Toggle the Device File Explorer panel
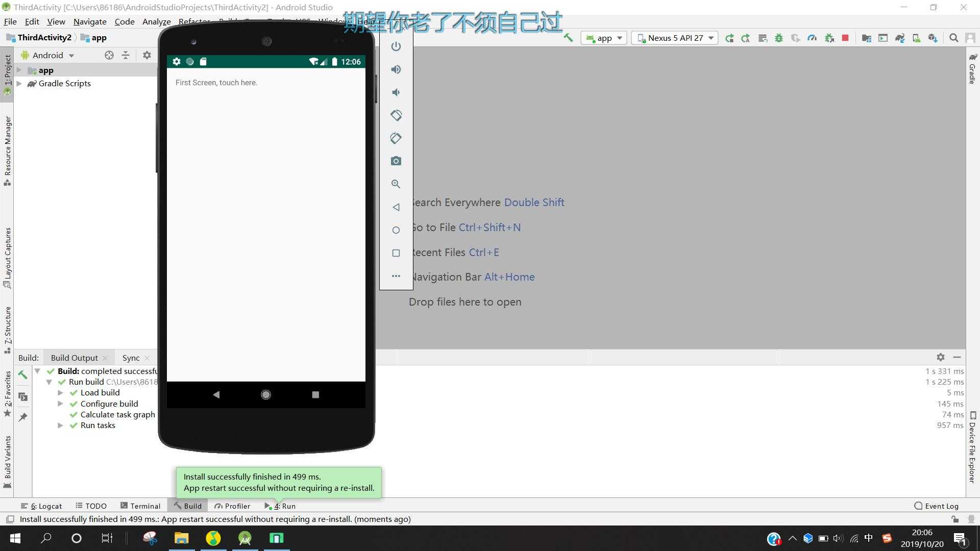Screen dimensions: 980x551 [x=972, y=447]
